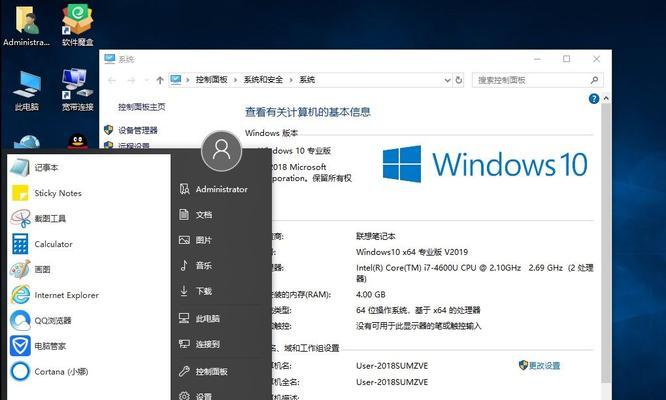Expand the address bar history dropdown

447,80
